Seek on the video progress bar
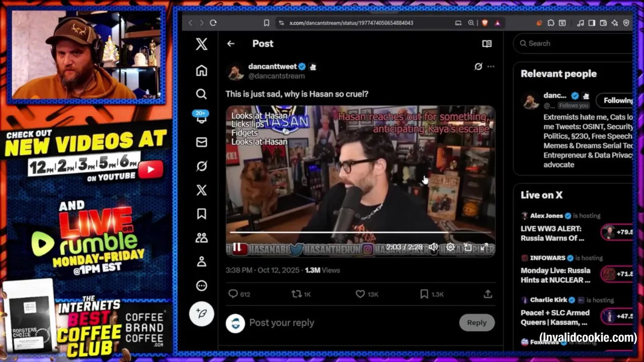 tap(360, 232)
